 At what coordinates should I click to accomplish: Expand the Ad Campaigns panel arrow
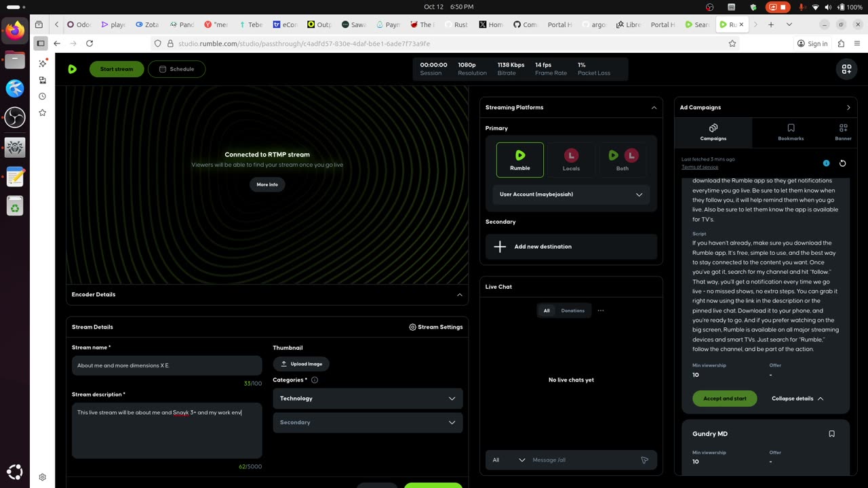pyautogui.click(x=848, y=108)
